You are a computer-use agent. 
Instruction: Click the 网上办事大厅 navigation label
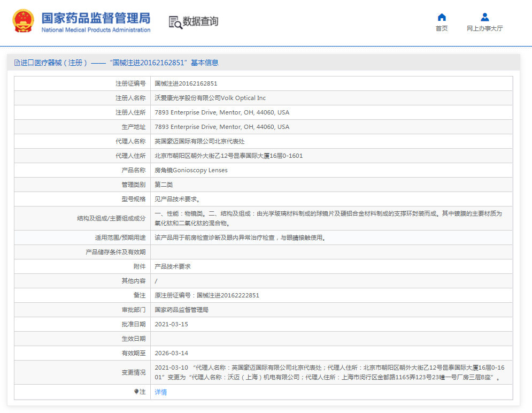[484, 28]
